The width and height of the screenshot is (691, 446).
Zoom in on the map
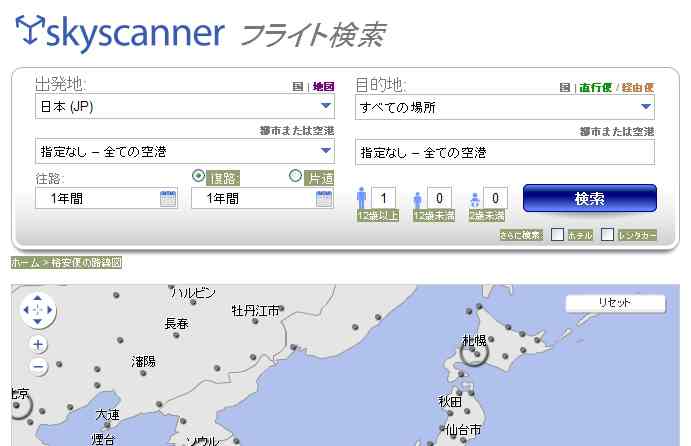tap(38, 344)
